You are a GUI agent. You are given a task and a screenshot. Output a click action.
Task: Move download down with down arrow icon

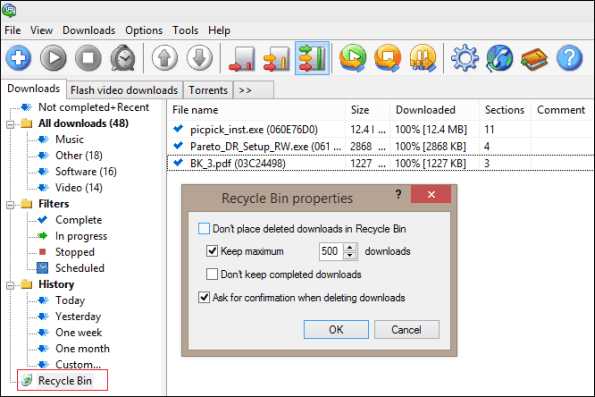click(199, 58)
